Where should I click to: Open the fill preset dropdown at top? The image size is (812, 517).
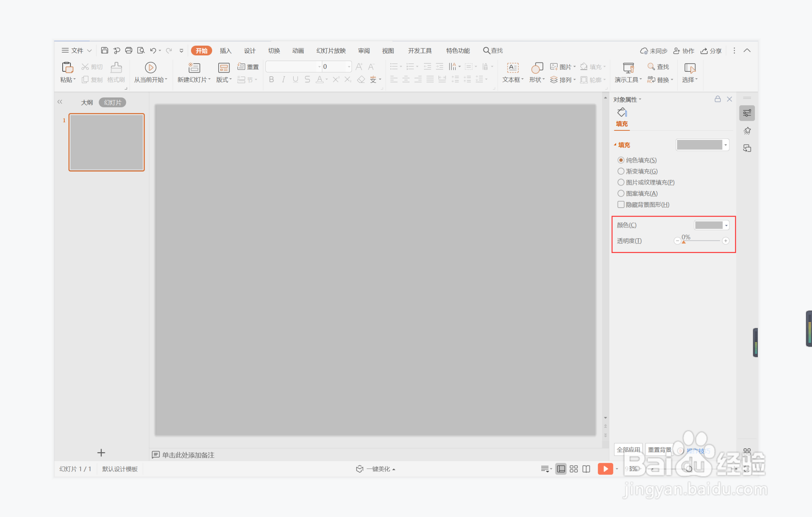[725, 145]
